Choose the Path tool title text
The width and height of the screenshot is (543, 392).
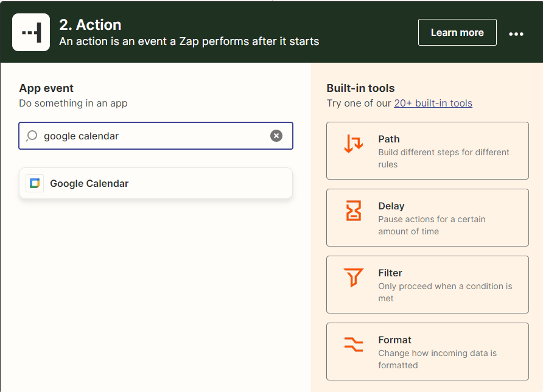pyautogui.click(x=389, y=139)
